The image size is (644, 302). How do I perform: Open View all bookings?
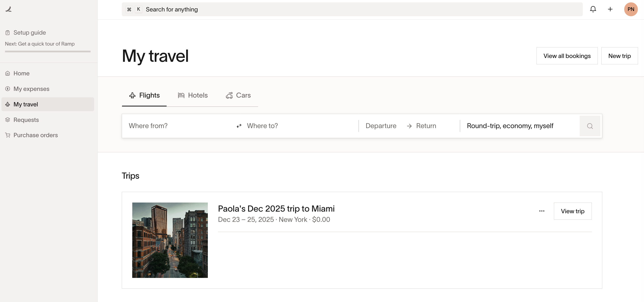[x=567, y=56]
